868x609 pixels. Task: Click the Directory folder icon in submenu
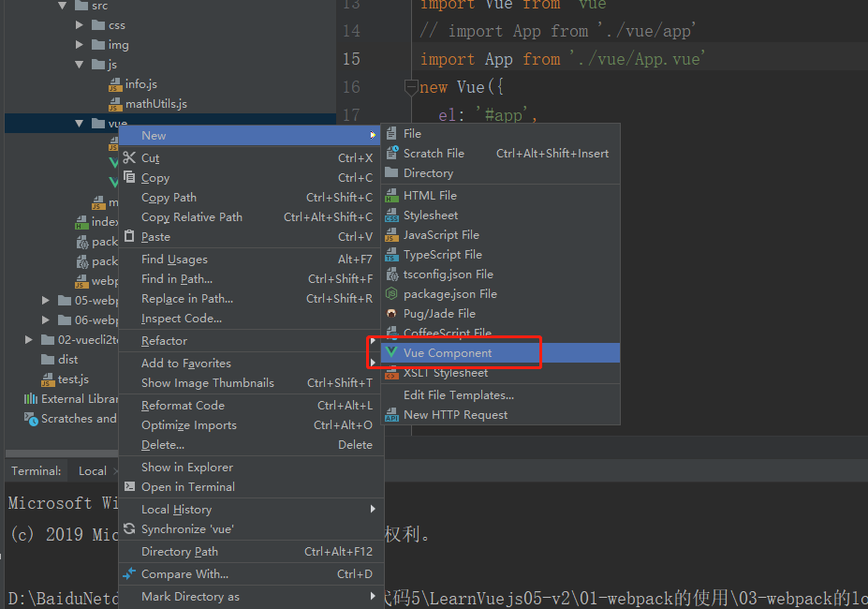(391, 172)
